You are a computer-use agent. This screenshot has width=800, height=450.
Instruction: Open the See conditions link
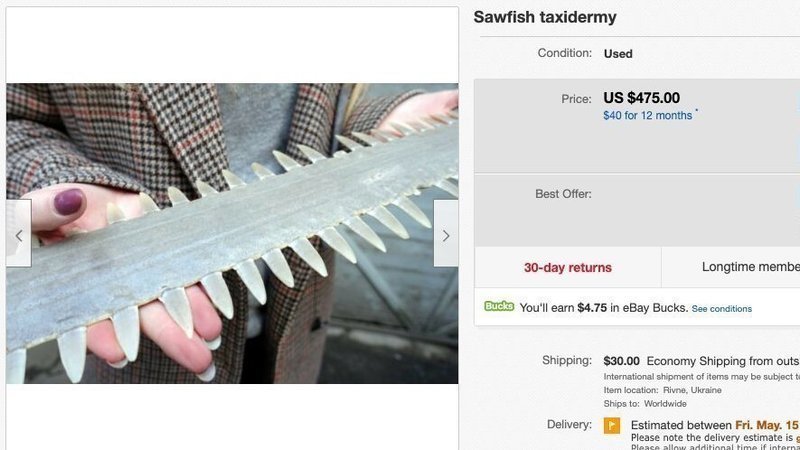pos(721,309)
